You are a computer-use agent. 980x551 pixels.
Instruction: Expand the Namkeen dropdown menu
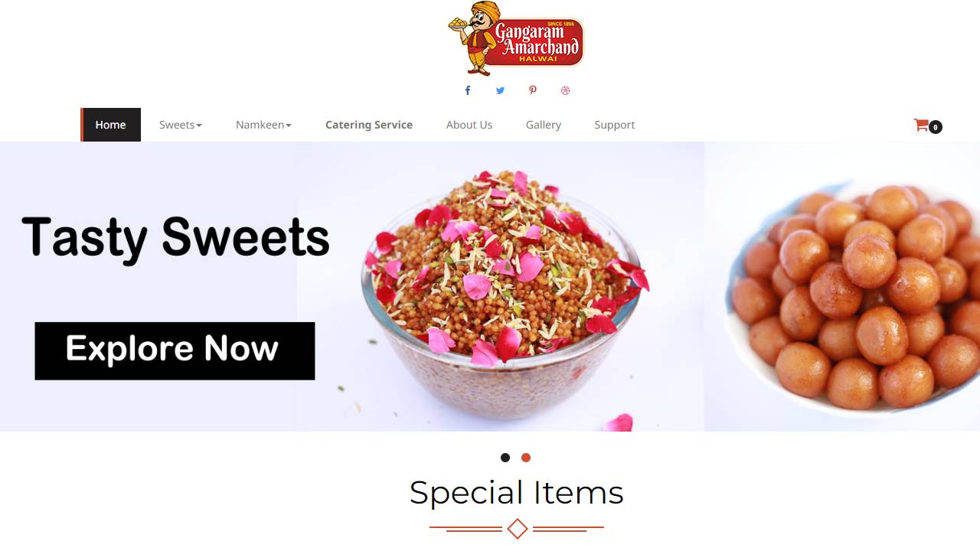pos(263,125)
